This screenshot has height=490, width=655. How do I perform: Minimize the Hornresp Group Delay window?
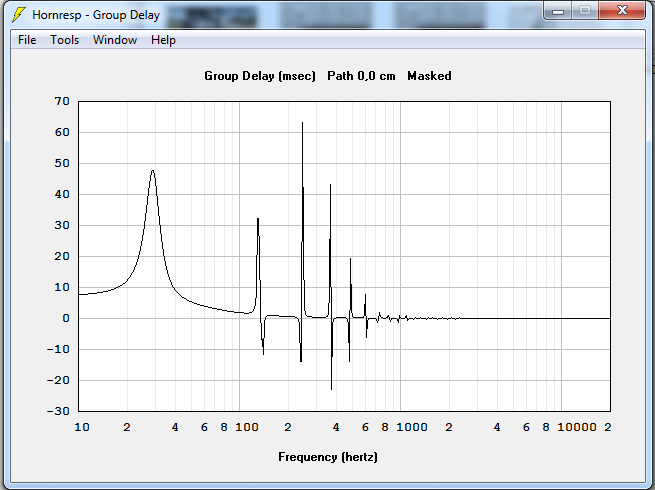pos(558,11)
